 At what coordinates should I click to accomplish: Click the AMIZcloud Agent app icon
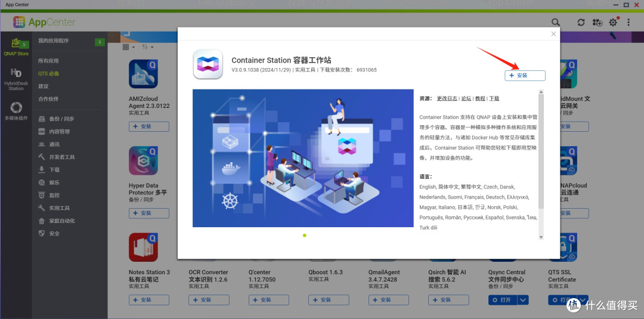click(x=143, y=74)
